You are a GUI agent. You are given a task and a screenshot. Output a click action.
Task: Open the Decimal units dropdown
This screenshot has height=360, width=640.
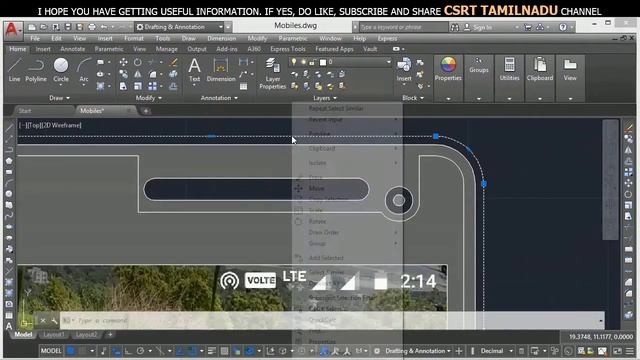click(496, 351)
